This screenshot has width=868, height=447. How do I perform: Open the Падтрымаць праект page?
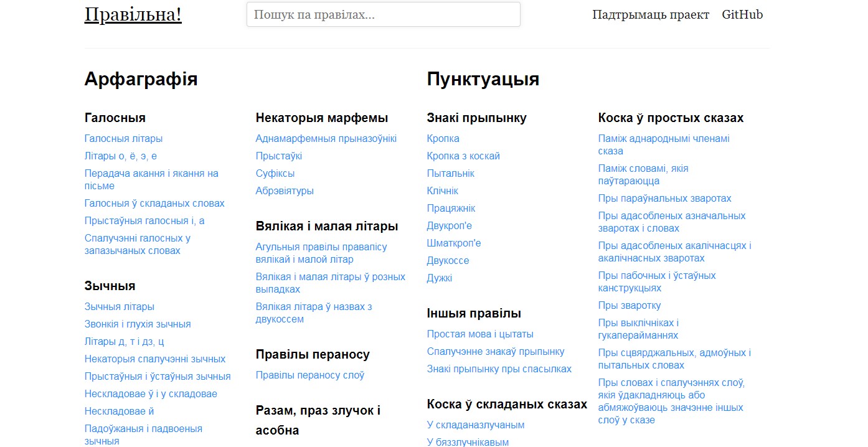tap(650, 15)
